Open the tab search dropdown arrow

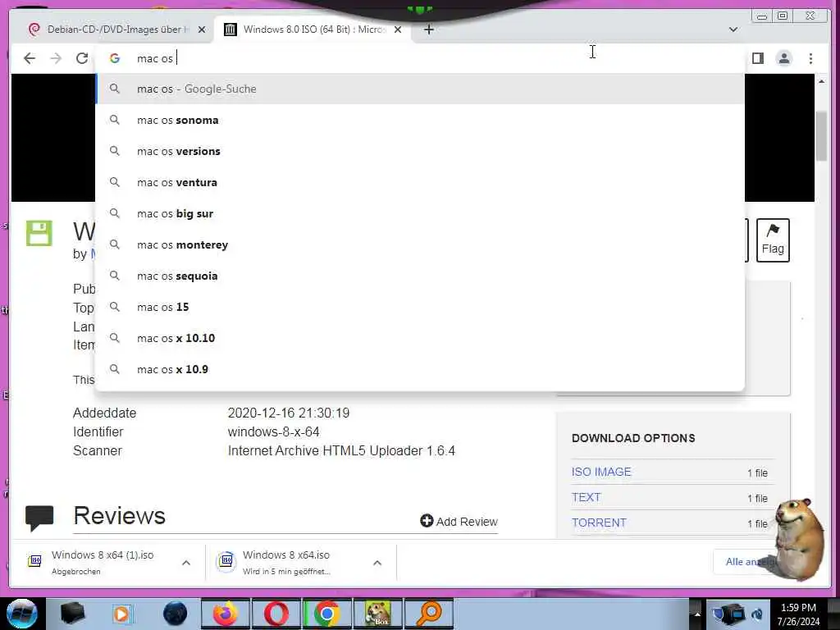point(733,30)
